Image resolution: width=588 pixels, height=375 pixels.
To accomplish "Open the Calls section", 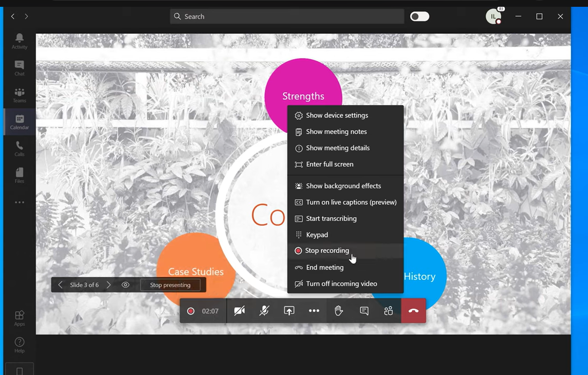I will point(19,149).
